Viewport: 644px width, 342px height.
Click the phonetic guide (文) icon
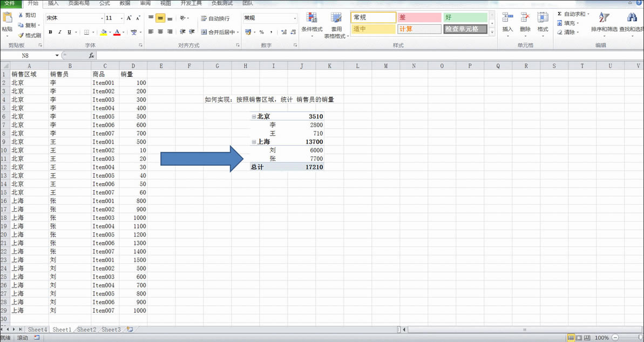pos(133,32)
